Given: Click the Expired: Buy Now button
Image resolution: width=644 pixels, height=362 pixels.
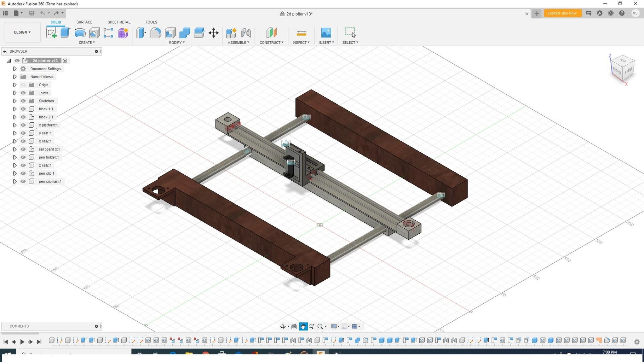Looking at the screenshot, I should pos(562,13).
